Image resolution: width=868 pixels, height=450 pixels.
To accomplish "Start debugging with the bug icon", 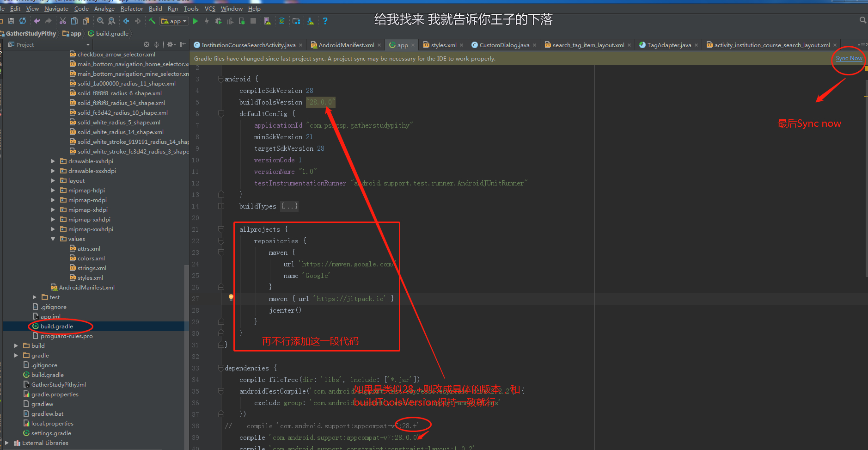I will tap(218, 21).
